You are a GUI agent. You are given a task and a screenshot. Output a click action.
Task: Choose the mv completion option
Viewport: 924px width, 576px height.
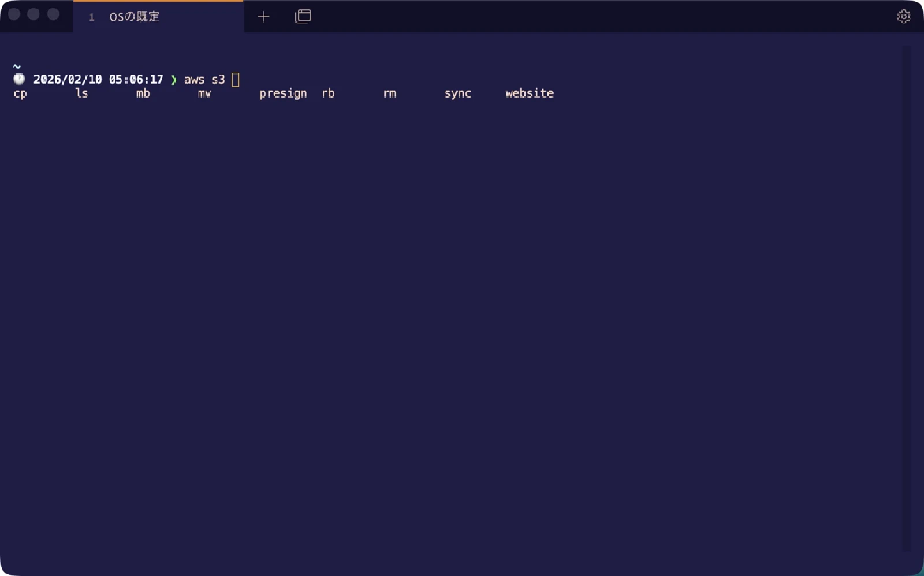coord(204,93)
